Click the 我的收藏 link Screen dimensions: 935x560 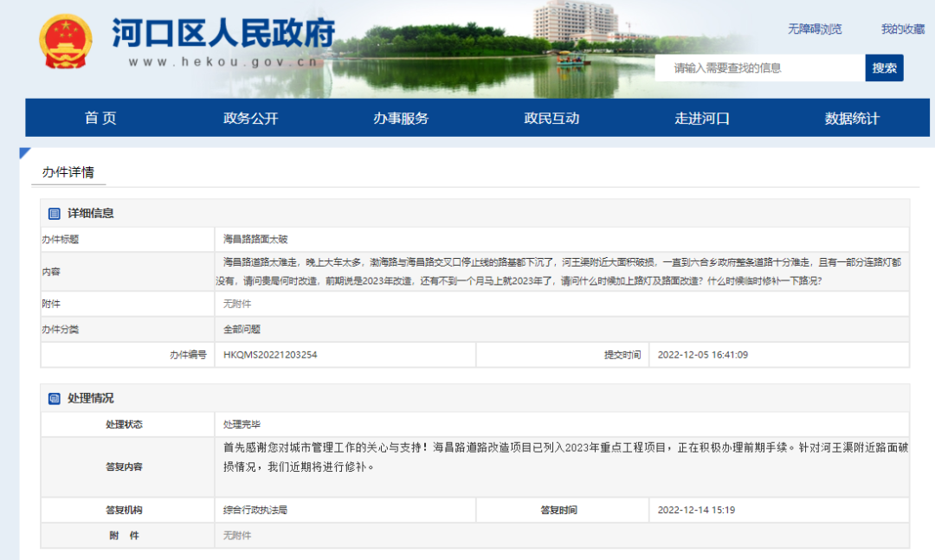point(902,29)
